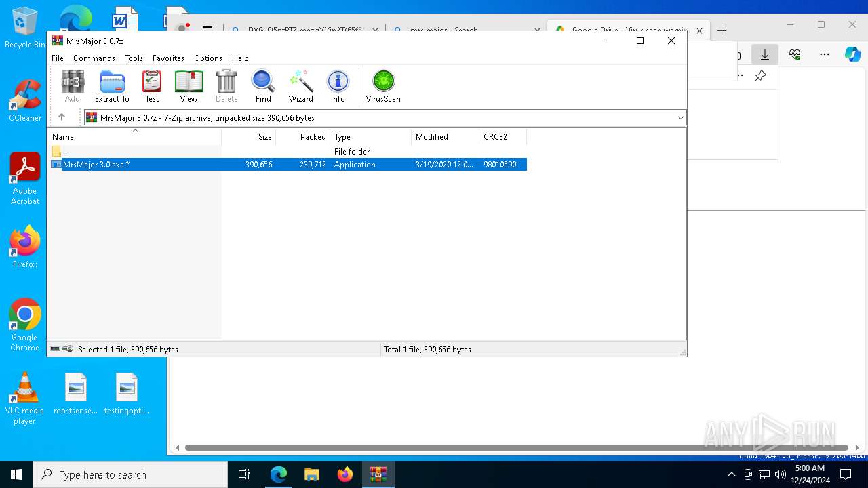Screen dimensions: 868x488
Task: Select the testingopti... desktop file
Action: point(127,394)
